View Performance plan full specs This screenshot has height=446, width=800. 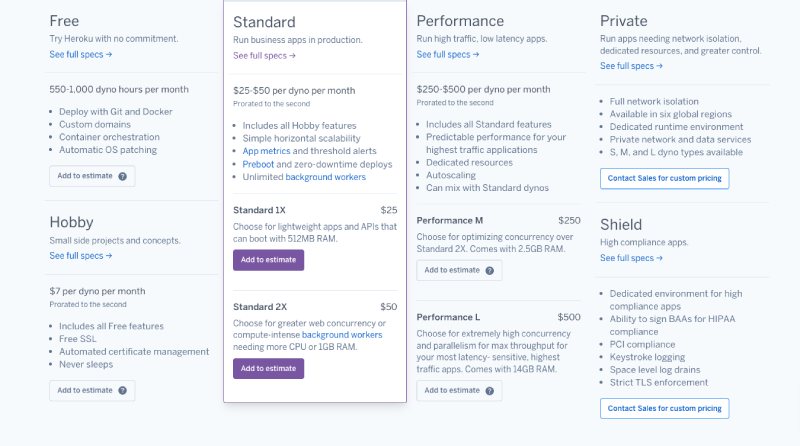pyautogui.click(x=447, y=55)
